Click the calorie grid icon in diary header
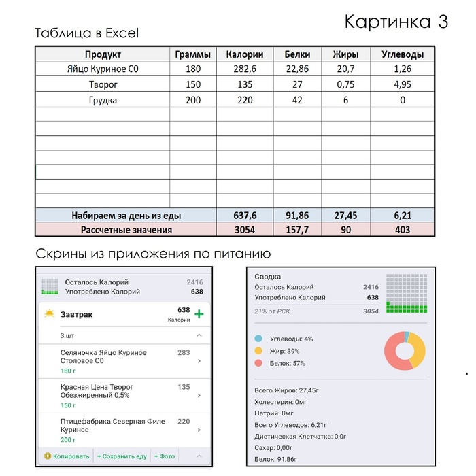This screenshot has height=476, width=476. pyautogui.click(x=48, y=286)
